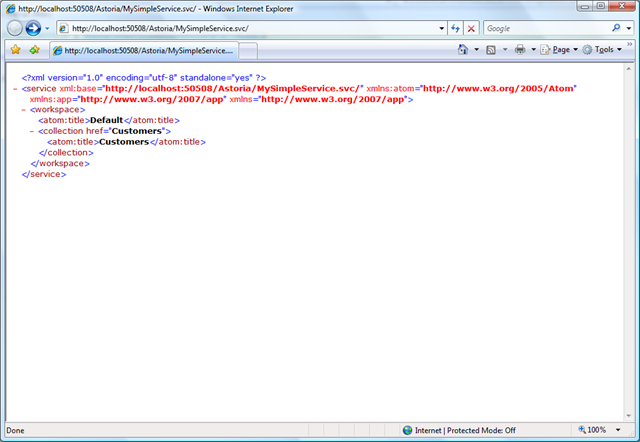Open the recent pages dropdown arrow
640x442 pixels.
point(47,28)
